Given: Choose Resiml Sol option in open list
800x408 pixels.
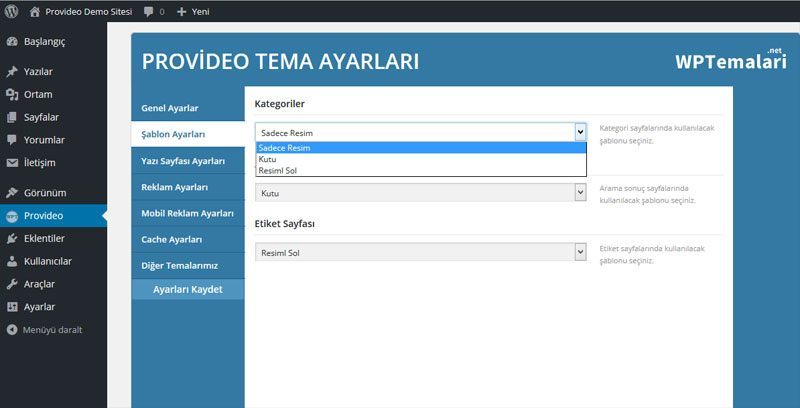Looking at the screenshot, I should pyautogui.click(x=421, y=170).
